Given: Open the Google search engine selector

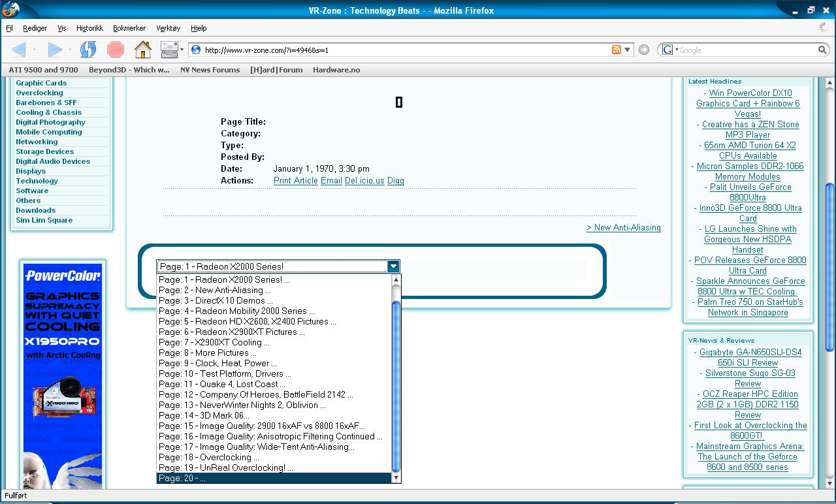Looking at the screenshot, I should [x=670, y=50].
